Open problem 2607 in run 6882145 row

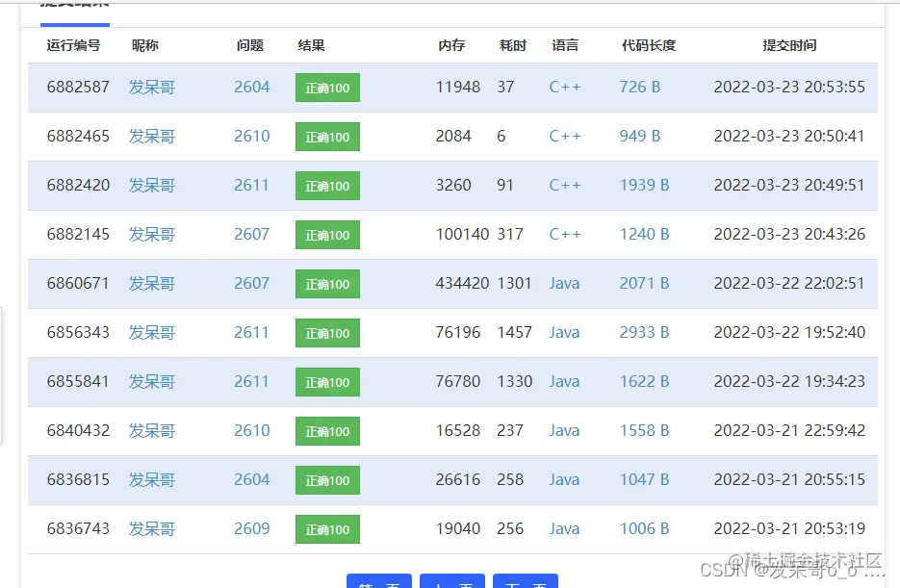(x=251, y=235)
